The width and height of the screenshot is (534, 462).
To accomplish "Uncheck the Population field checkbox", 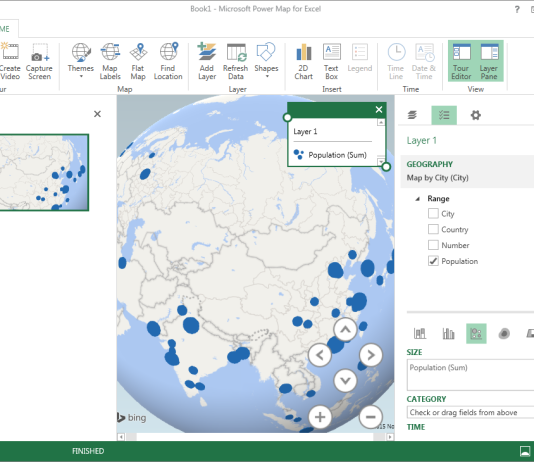I will click(433, 261).
